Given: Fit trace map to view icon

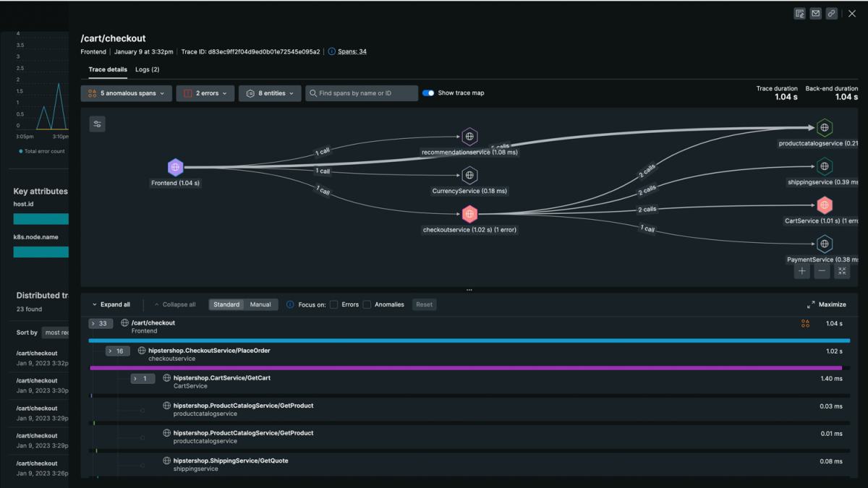Looking at the screenshot, I should pos(842,271).
